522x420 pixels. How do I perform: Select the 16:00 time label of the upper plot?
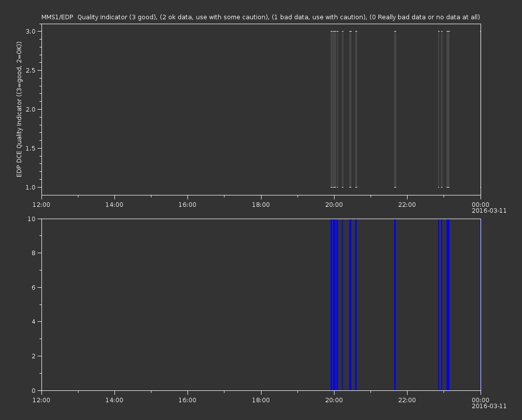[187, 204]
